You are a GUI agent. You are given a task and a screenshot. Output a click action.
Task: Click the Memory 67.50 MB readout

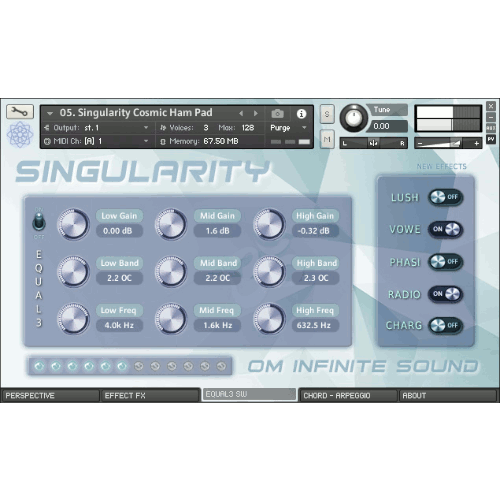tap(221, 141)
